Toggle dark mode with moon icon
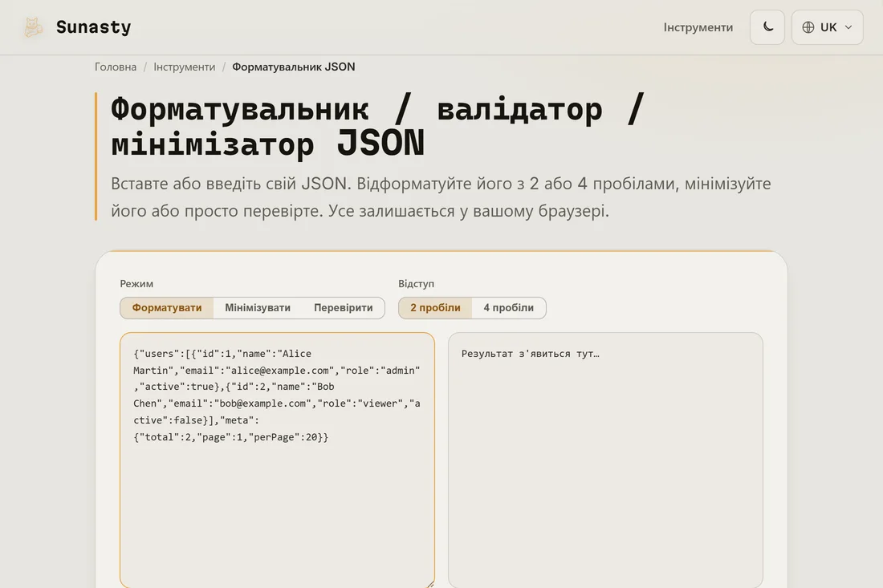Image resolution: width=883 pixels, height=588 pixels. pyautogui.click(x=767, y=27)
